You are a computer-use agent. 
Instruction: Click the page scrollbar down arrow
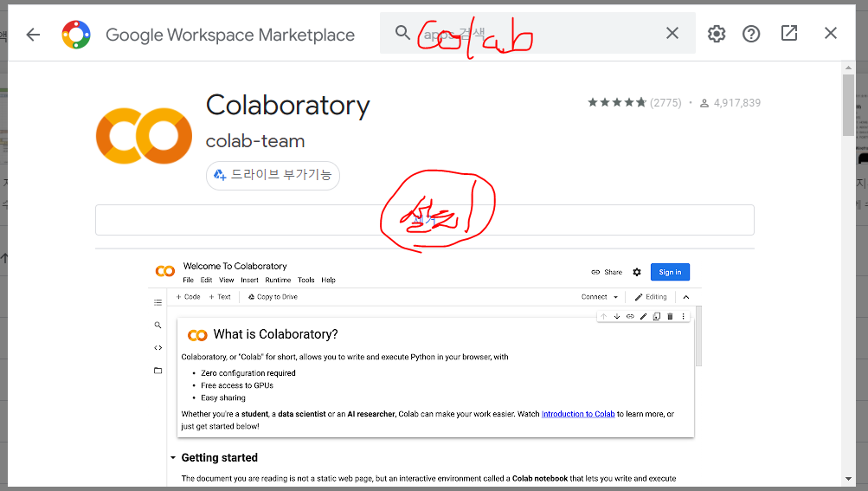pos(848,479)
